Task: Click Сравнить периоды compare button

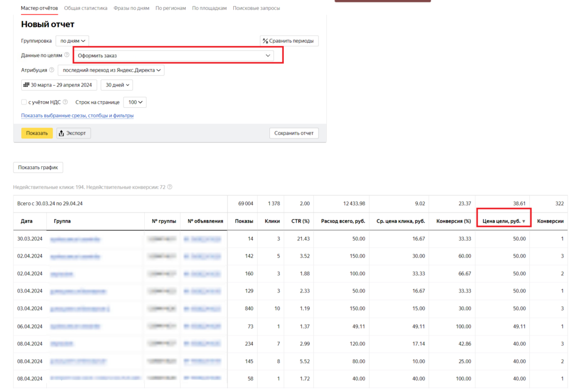Action: pyautogui.click(x=289, y=41)
